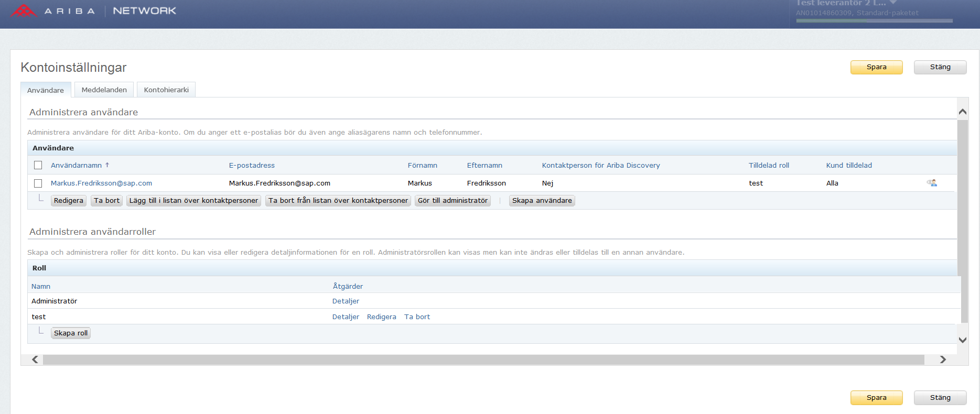The height and width of the screenshot is (414, 980).
Task: Open Detaljer for the Administratör role
Action: point(346,301)
